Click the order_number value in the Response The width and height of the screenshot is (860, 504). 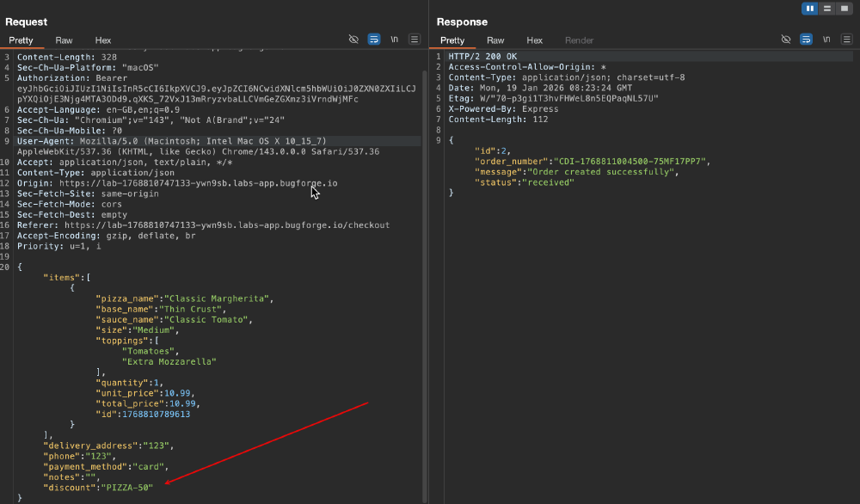[632, 161]
